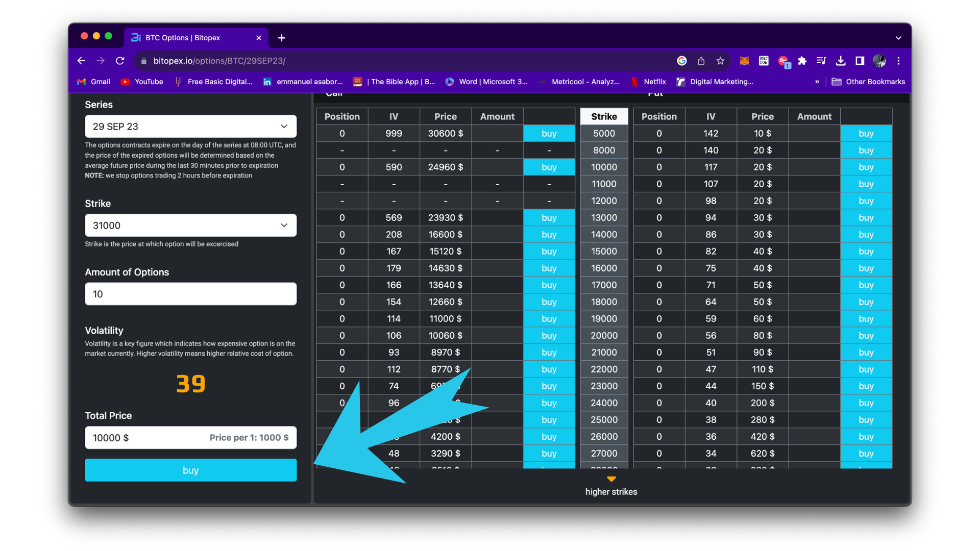Open the Other Bookmarks folder
This screenshot has width=980, height=551.
868,82
